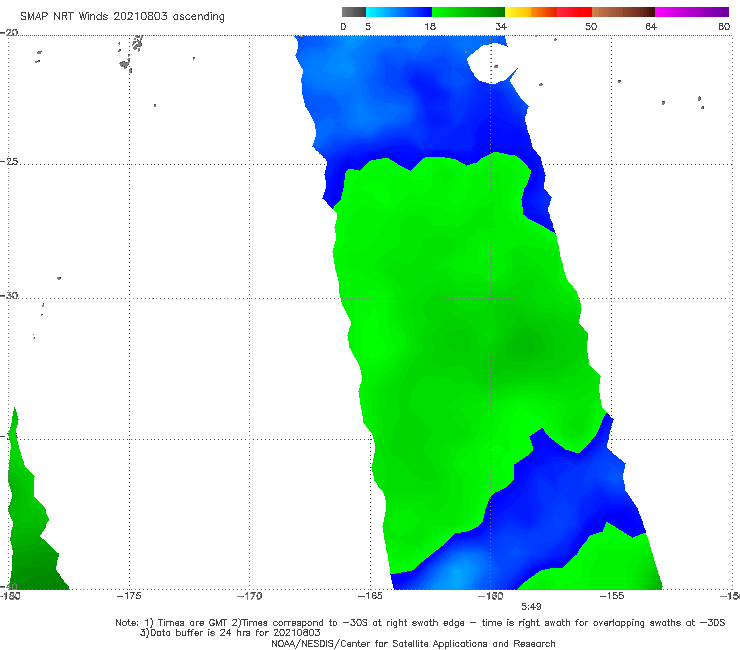Click the longitude label '-160'
The width and height of the screenshot is (740, 650).
(x=490, y=596)
